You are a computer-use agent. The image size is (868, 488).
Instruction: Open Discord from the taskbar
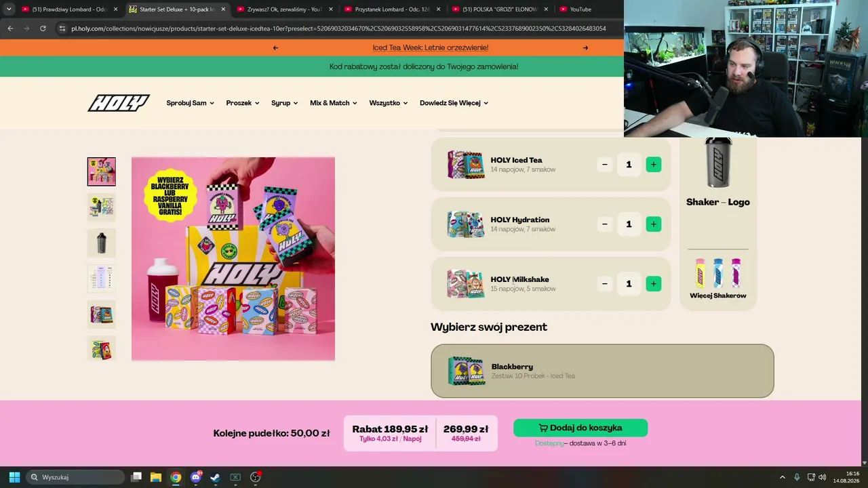[x=196, y=477]
